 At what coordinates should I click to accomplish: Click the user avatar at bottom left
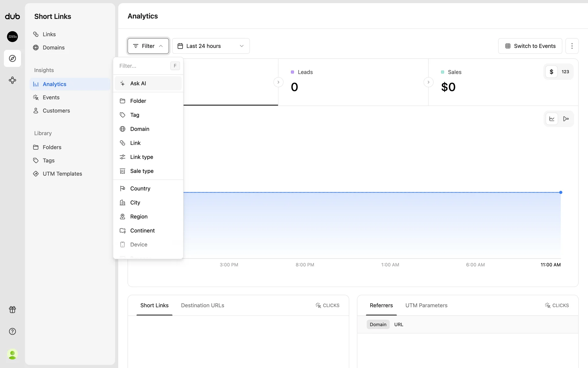coord(12,354)
